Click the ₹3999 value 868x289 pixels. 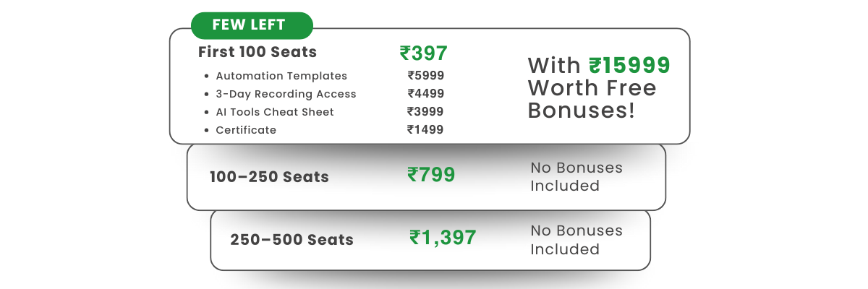(x=425, y=111)
